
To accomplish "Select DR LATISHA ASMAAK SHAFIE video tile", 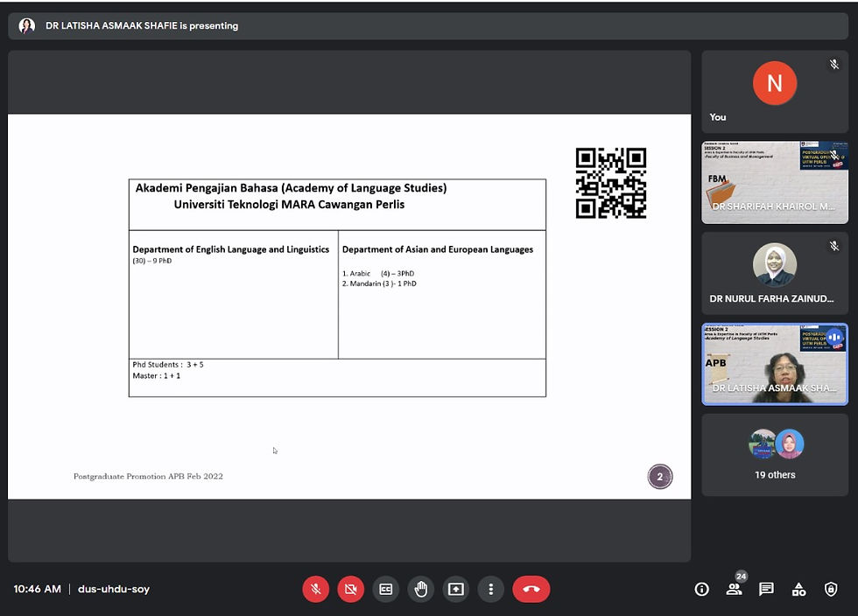I will (775, 364).
